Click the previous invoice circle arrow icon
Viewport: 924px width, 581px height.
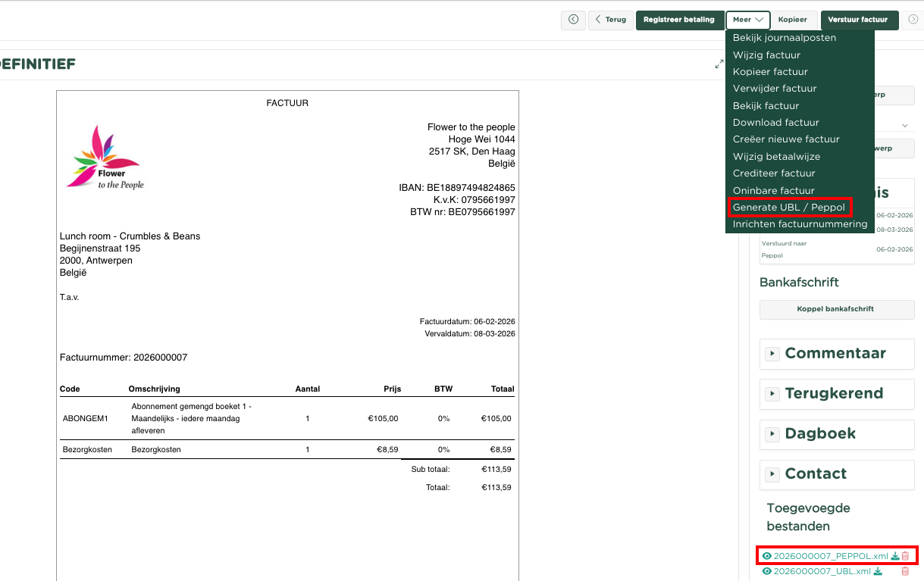pos(573,20)
